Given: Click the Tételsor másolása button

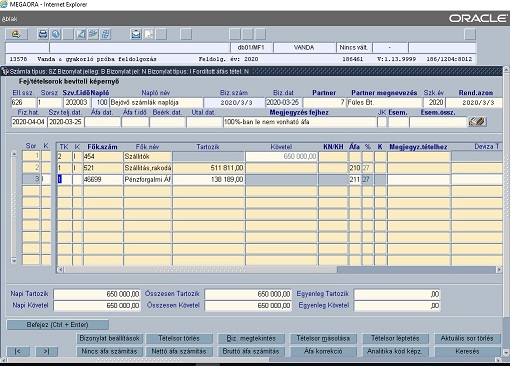Looking at the screenshot, I should pos(323,338).
